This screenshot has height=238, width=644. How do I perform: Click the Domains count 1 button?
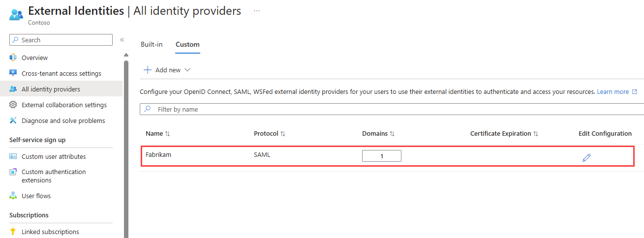pos(382,156)
